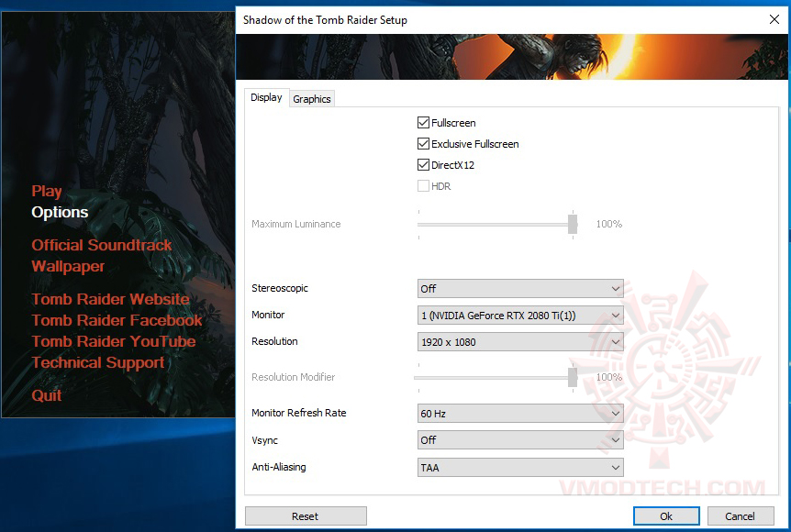791x532 pixels.
Task: Open Official Soundtrack link in launcher
Action: click(x=101, y=245)
